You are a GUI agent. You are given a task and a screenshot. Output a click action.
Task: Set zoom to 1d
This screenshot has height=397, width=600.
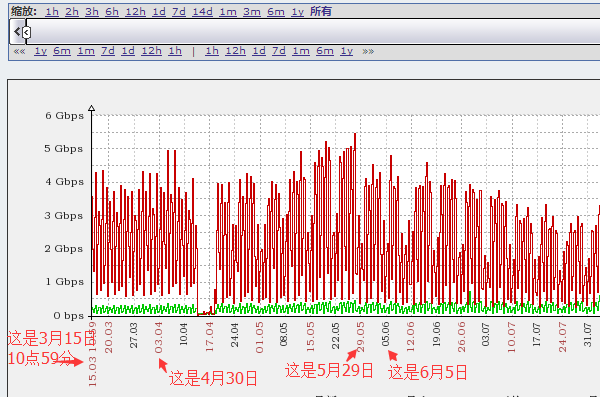click(159, 12)
